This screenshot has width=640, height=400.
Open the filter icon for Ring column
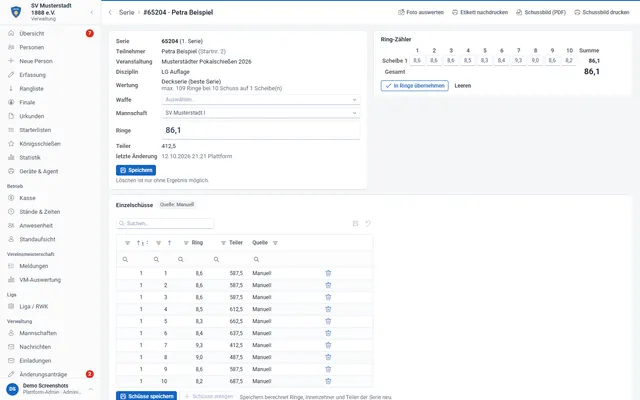point(186,243)
